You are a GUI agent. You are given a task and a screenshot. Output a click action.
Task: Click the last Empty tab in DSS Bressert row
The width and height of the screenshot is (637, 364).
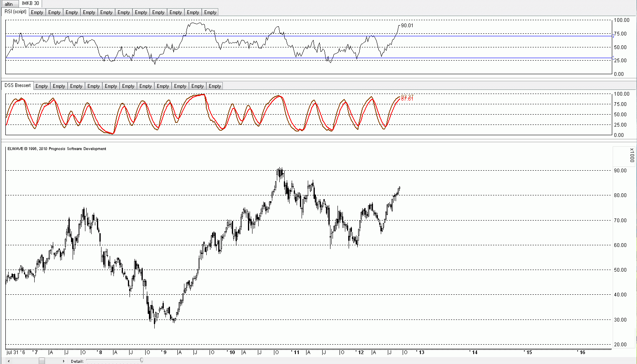(x=215, y=86)
